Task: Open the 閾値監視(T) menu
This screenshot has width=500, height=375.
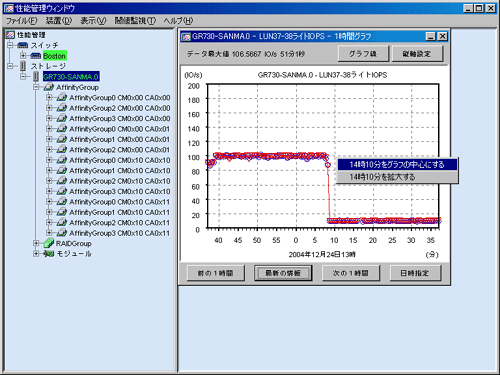Action: pos(135,21)
